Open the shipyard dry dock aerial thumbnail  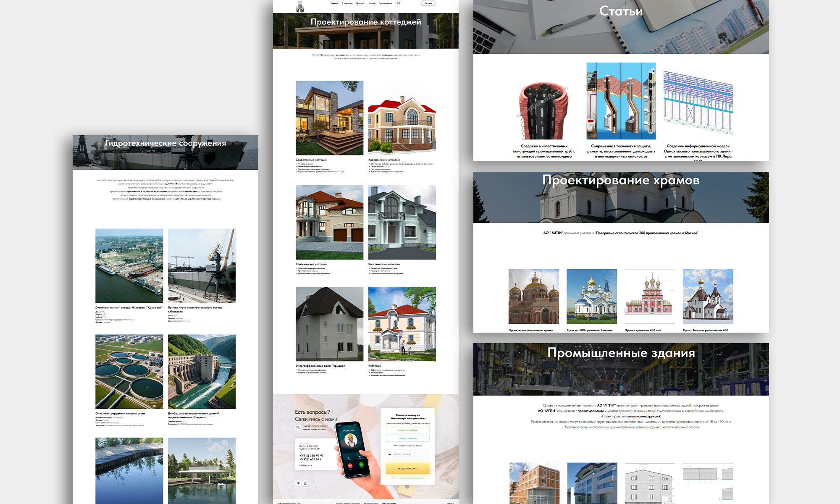coord(129,265)
